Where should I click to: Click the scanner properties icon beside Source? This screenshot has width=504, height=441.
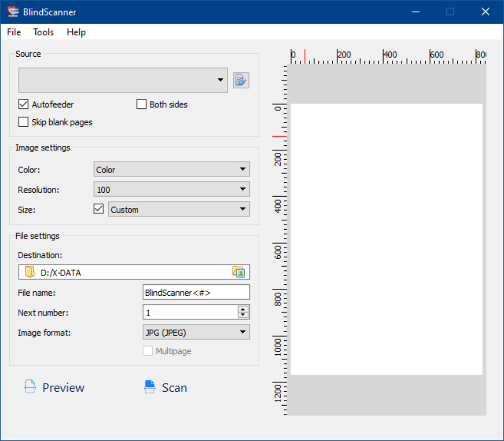pos(241,80)
